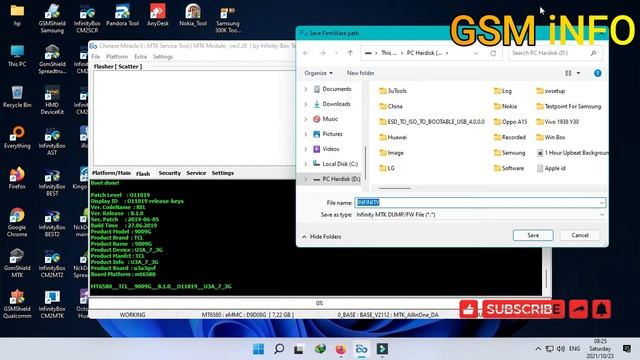Switch to the Flash tab
Screen dimensions: 640x360
[143, 173]
